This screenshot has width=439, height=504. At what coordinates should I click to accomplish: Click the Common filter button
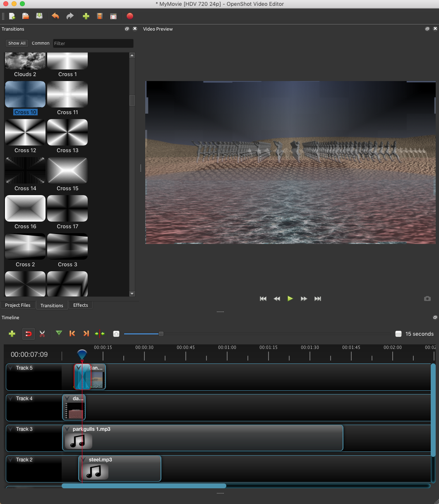coord(41,43)
